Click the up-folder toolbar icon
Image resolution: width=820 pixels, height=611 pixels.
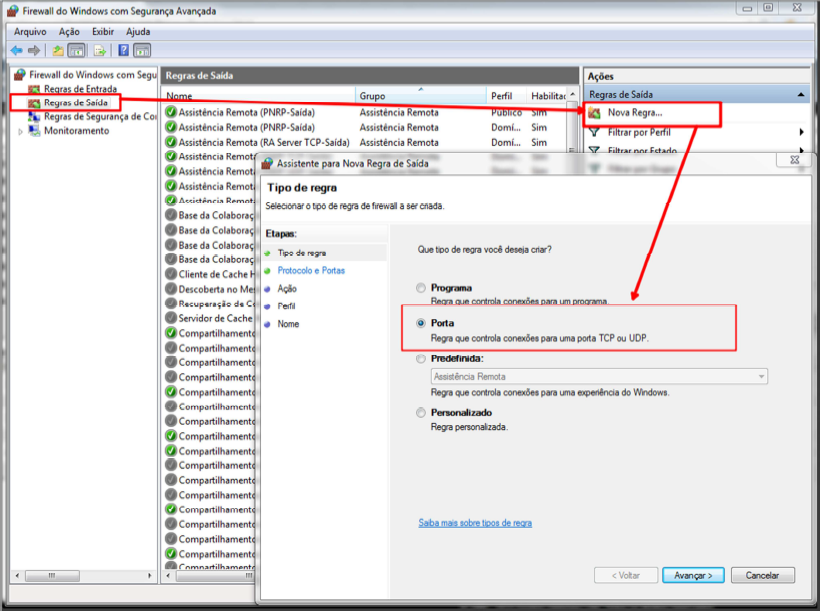(58, 50)
